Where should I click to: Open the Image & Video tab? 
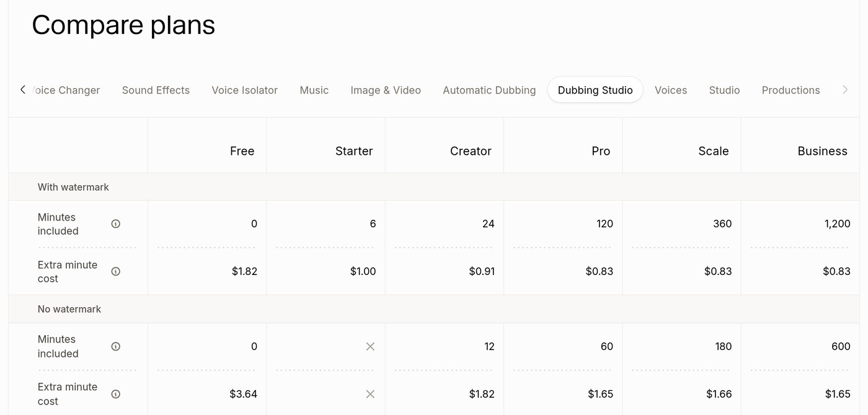tap(386, 90)
